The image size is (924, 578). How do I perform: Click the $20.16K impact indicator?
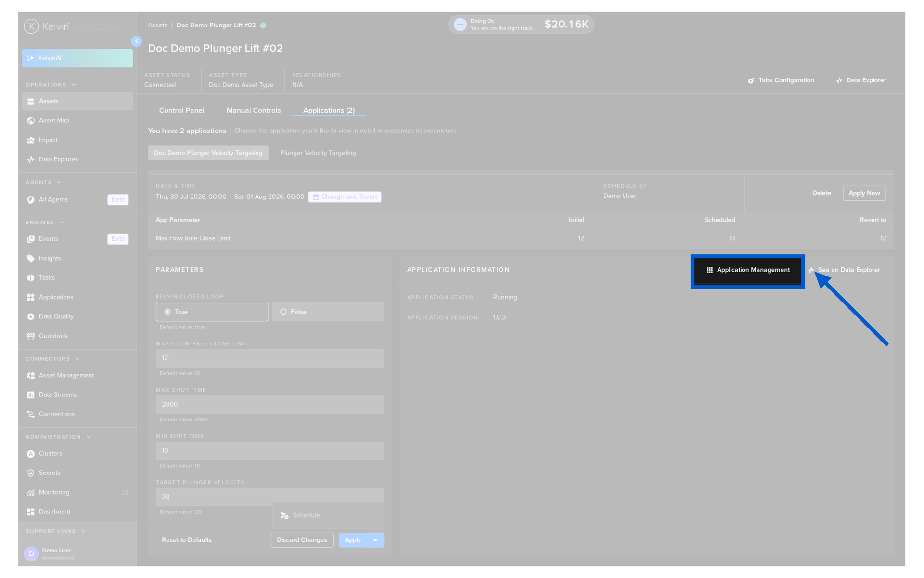point(566,25)
